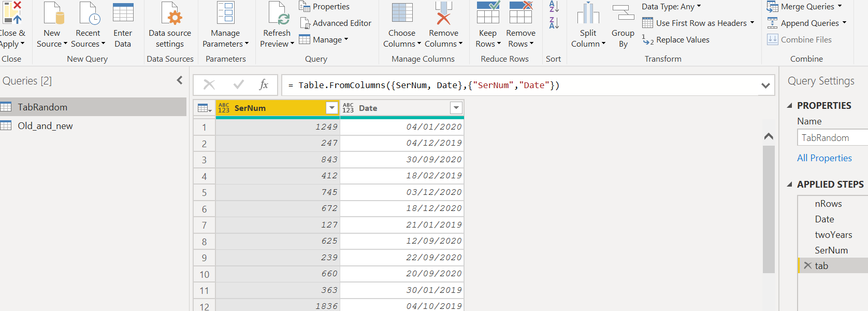Open Close & Apply dropdown arrow
The height and width of the screenshot is (311, 868).
[x=22, y=44]
